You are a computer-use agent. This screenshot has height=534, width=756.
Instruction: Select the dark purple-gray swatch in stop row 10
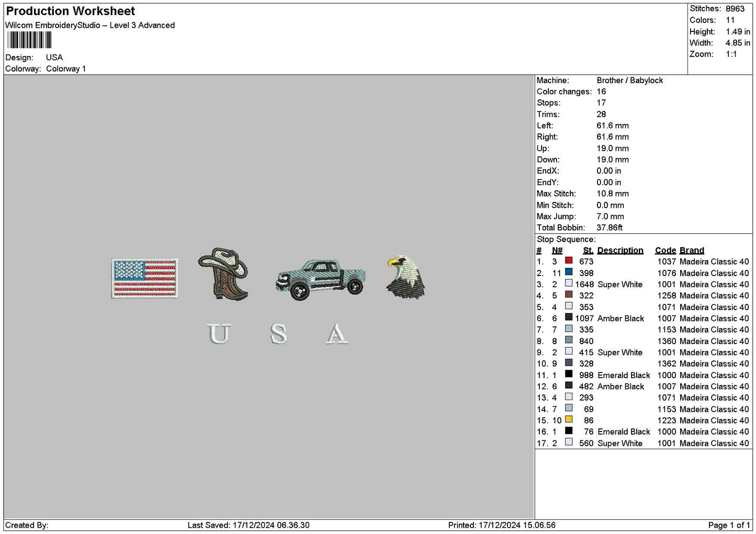569,362
